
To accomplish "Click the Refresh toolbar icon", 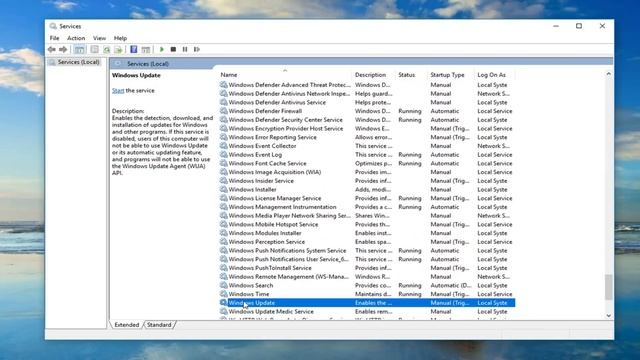I will click(x=107, y=49).
